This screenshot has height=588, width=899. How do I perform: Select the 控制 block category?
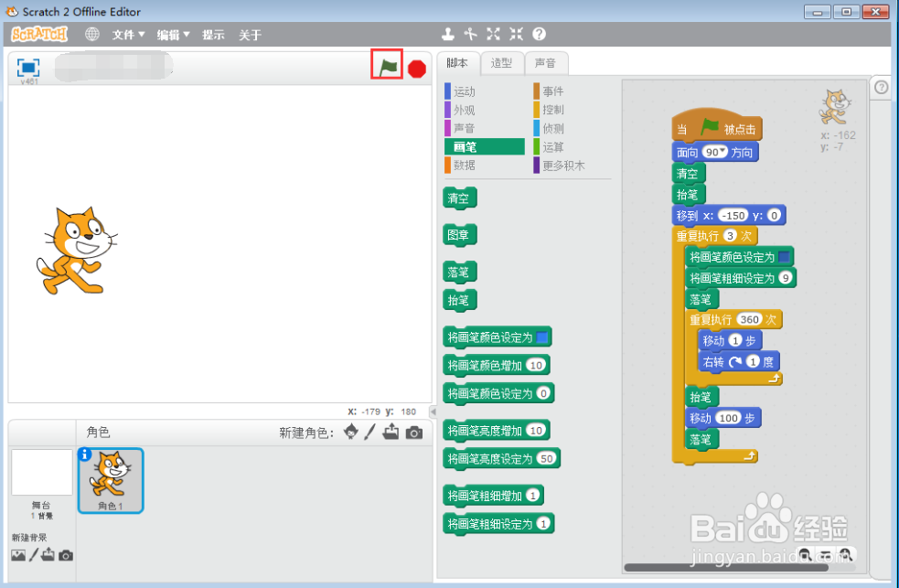[550, 110]
